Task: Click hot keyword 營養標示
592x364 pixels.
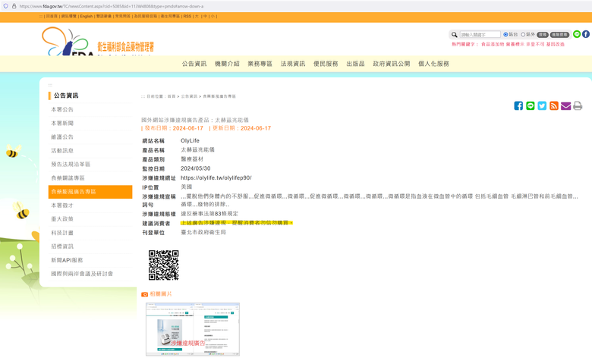Action: click(515, 44)
